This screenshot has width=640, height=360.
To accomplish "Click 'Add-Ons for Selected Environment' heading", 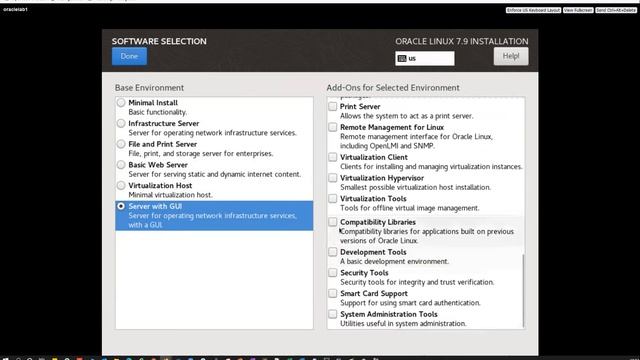I will tap(393, 88).
